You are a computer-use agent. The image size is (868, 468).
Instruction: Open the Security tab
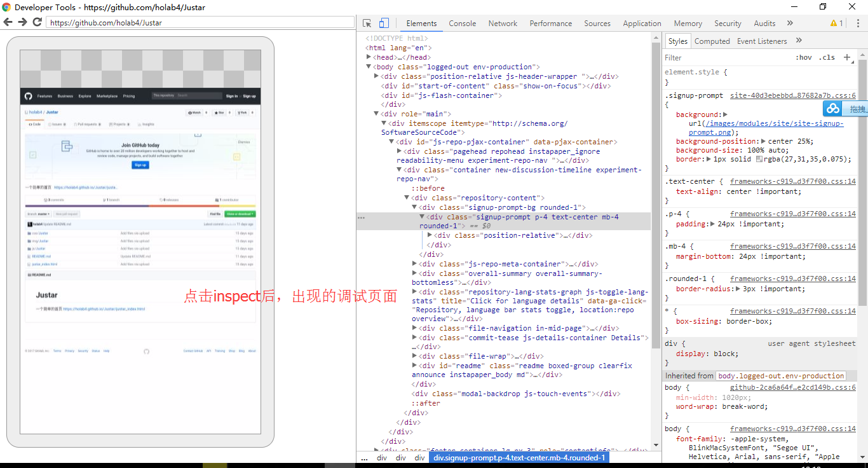[x=728, y=24]
